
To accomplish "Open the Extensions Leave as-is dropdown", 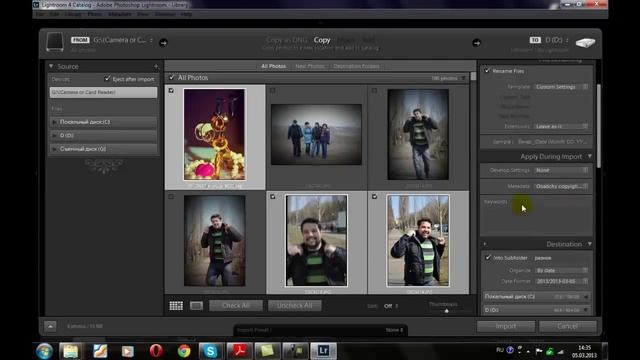I will tap(561, 126).
